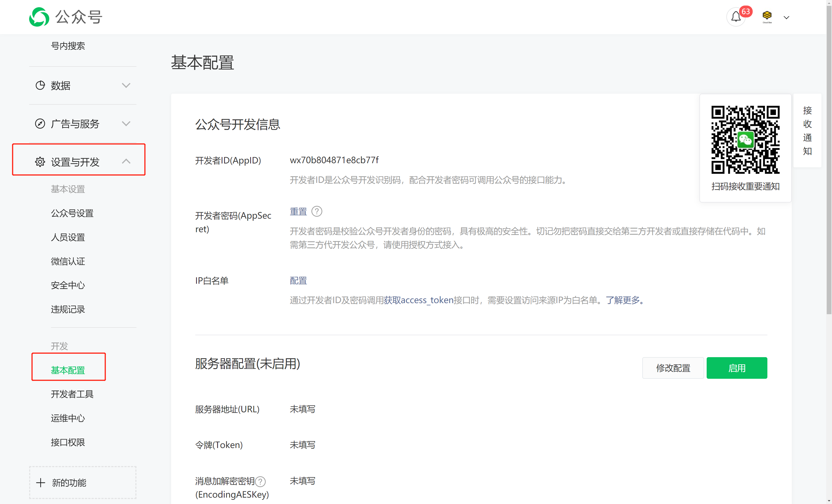Click the WeChat 公众号 logo
This screenshot has height=504, width=832.
tap(39, 17)
